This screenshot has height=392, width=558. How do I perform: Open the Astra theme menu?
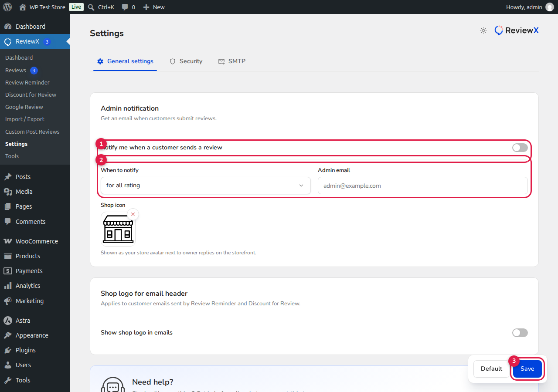(x=35, y=321)
